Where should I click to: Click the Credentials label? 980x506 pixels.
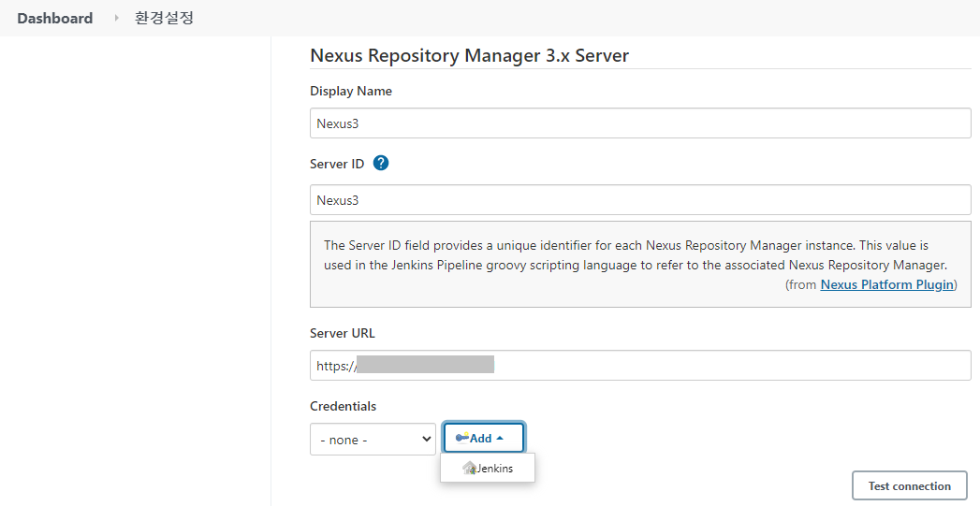(x=344, y=406)
